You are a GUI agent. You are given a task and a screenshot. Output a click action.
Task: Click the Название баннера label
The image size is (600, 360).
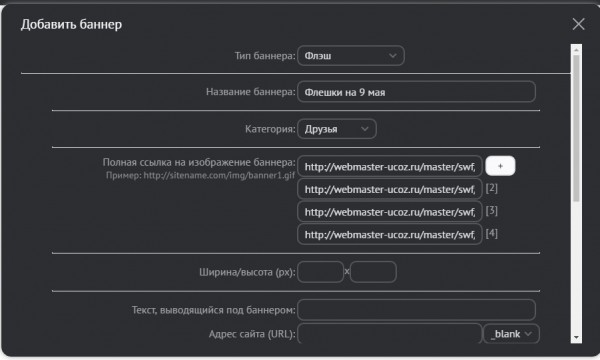(251, 92)
